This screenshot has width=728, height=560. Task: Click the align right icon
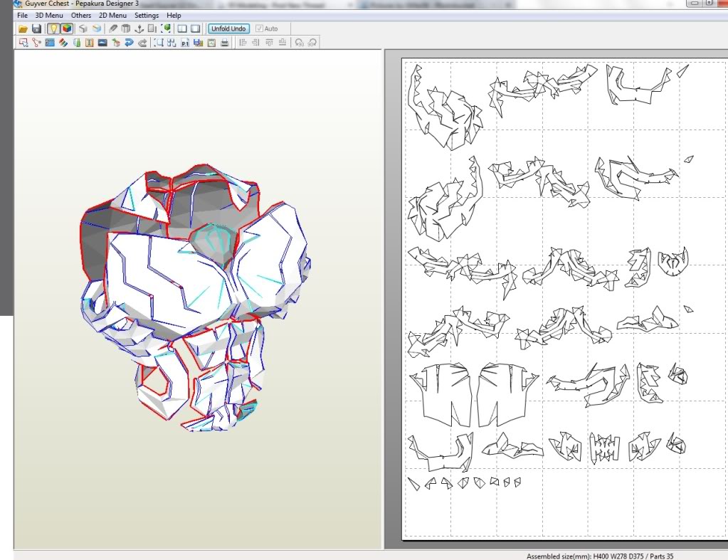(x=255, y=43)
